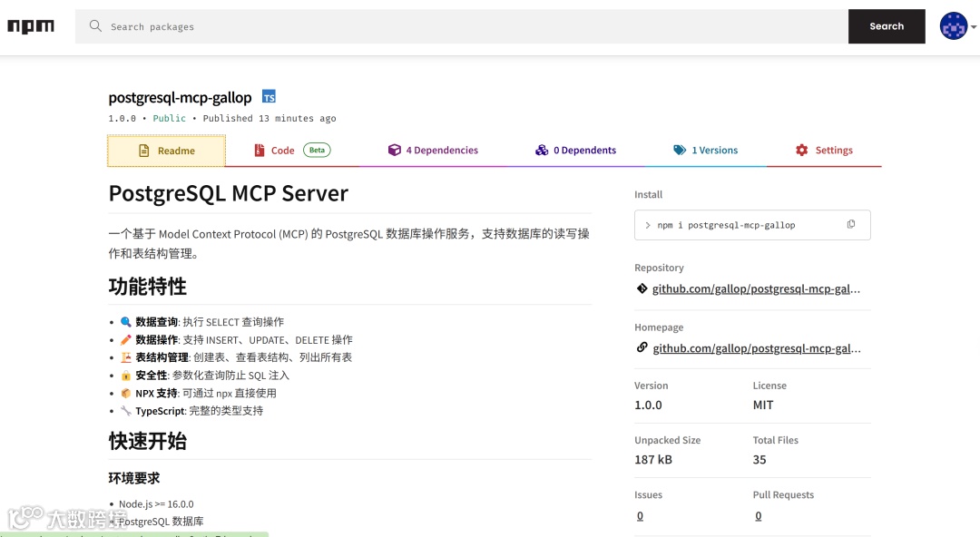Switch to the Code tab
The image size is (980, 537).
coord(292,150)
